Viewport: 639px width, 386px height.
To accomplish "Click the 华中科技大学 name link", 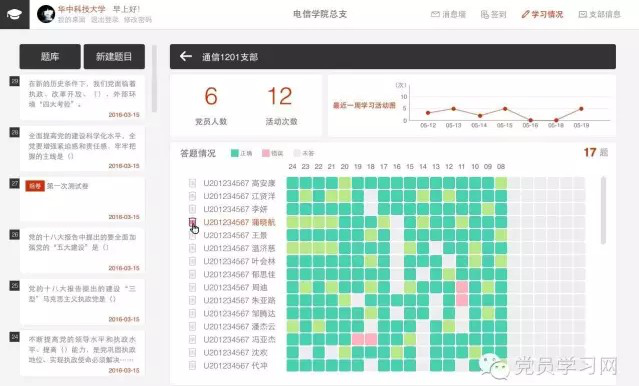I will coord(82,9).
